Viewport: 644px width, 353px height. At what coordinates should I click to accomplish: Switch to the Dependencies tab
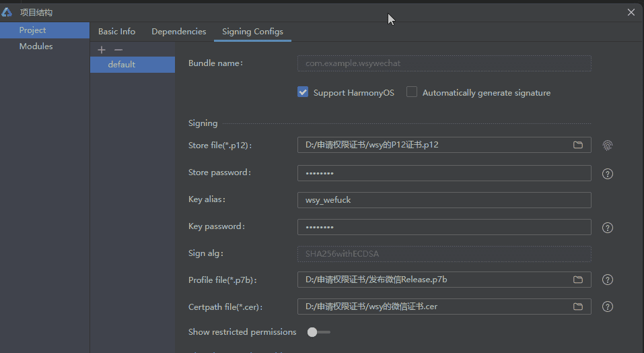178,32
